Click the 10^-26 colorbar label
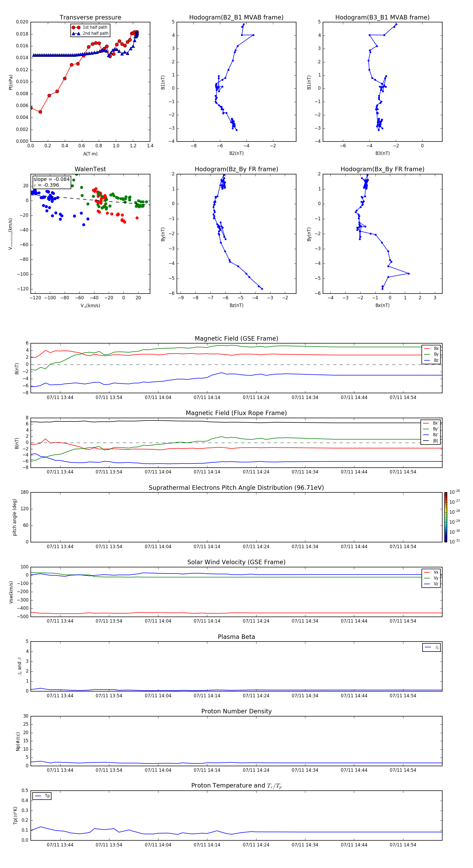The image size is (473, 868). (455, 492)
